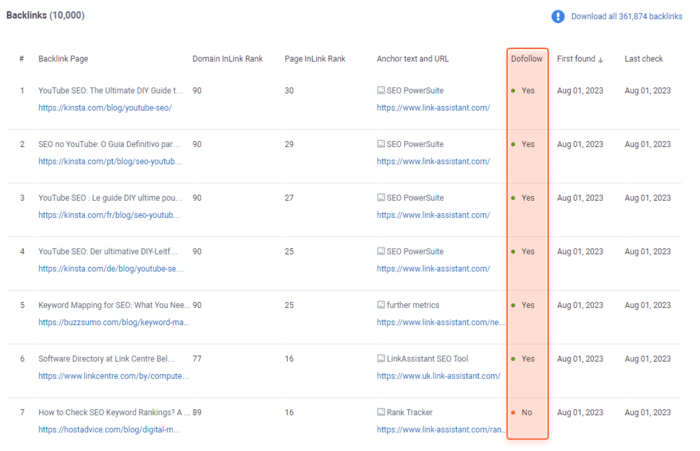The height and width of the screenshot is (451, 700).
Task: Click anchor icon next to further metrics
Action: tap(381, 305)
